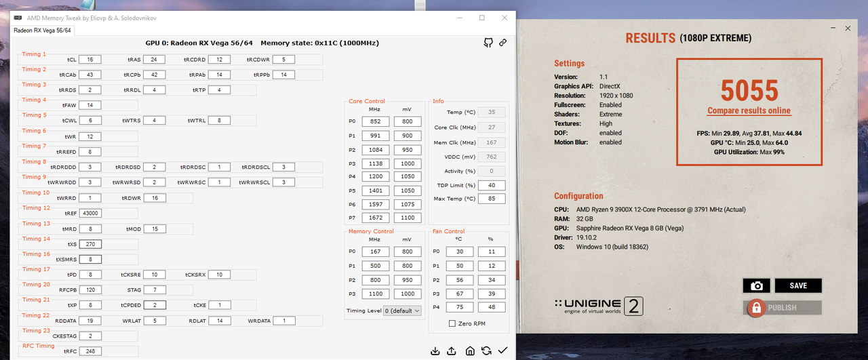
Task: Click the tREF field showing 43000
Action: pyautogui.click(x=90, y=214)
